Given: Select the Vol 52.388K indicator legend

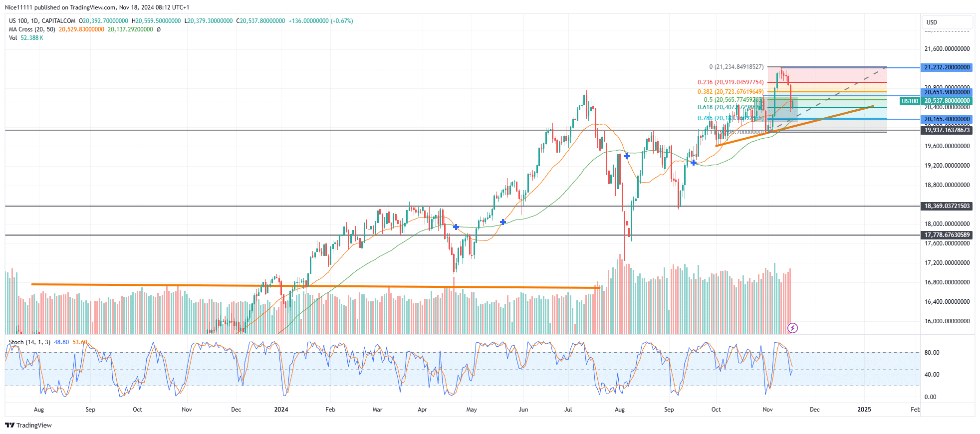Looking at the screenshot, I should 26,38.
